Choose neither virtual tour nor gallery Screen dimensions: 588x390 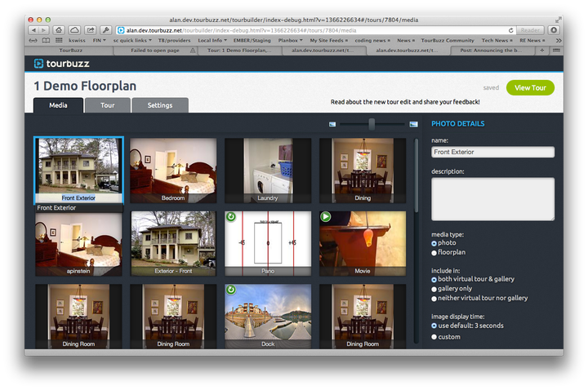point(434,299)
